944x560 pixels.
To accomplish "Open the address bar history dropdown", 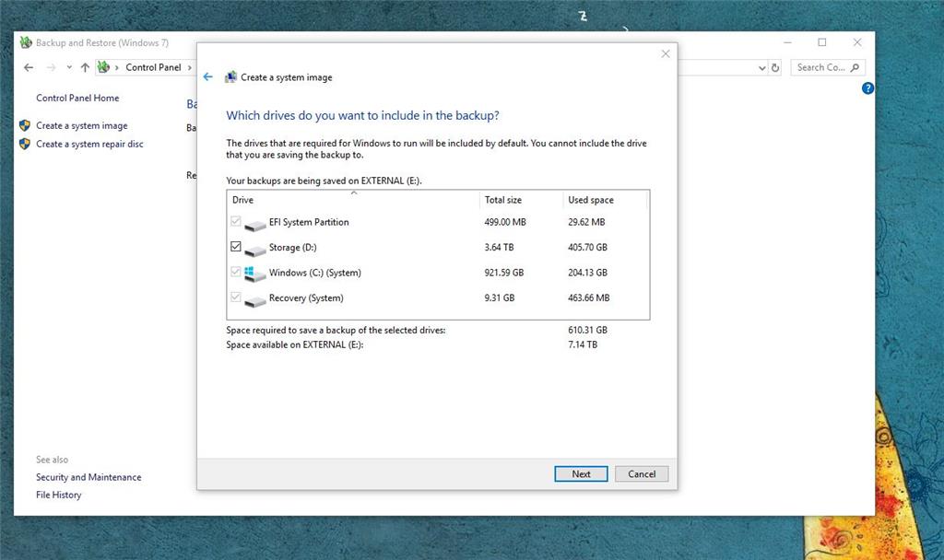I will click(x=762, y=68).
